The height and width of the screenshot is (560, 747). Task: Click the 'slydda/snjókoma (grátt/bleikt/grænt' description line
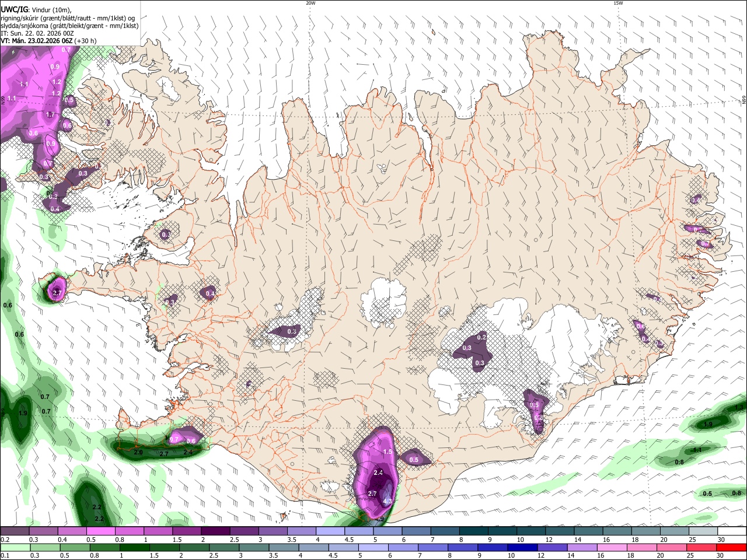point(69,26)
